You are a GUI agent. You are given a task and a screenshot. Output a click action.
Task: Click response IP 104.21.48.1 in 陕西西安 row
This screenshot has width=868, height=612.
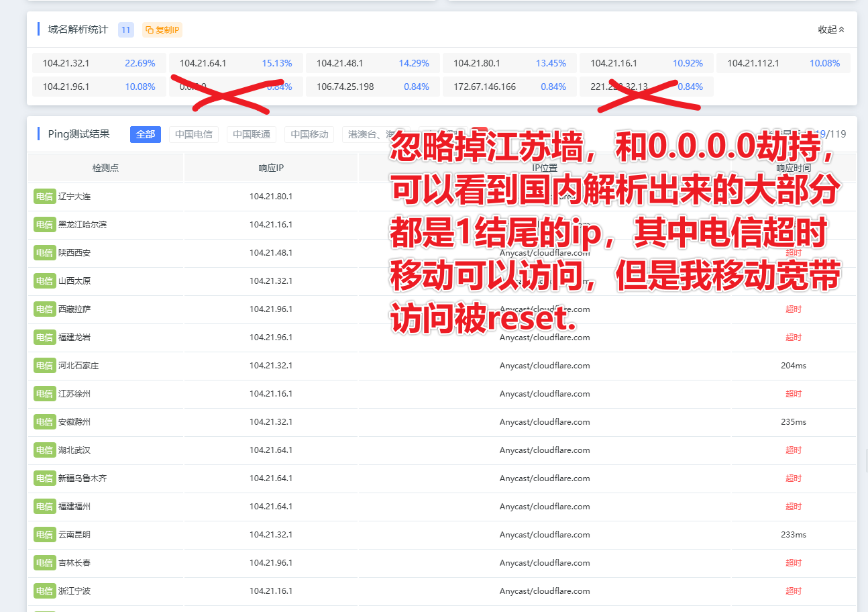coord(271,253)
